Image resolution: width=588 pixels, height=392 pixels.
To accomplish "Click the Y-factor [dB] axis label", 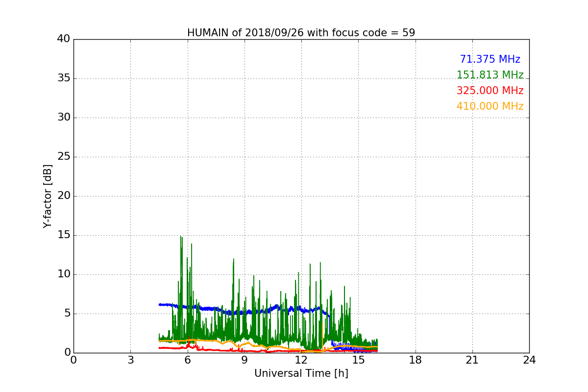I will [x=48, y=196].
